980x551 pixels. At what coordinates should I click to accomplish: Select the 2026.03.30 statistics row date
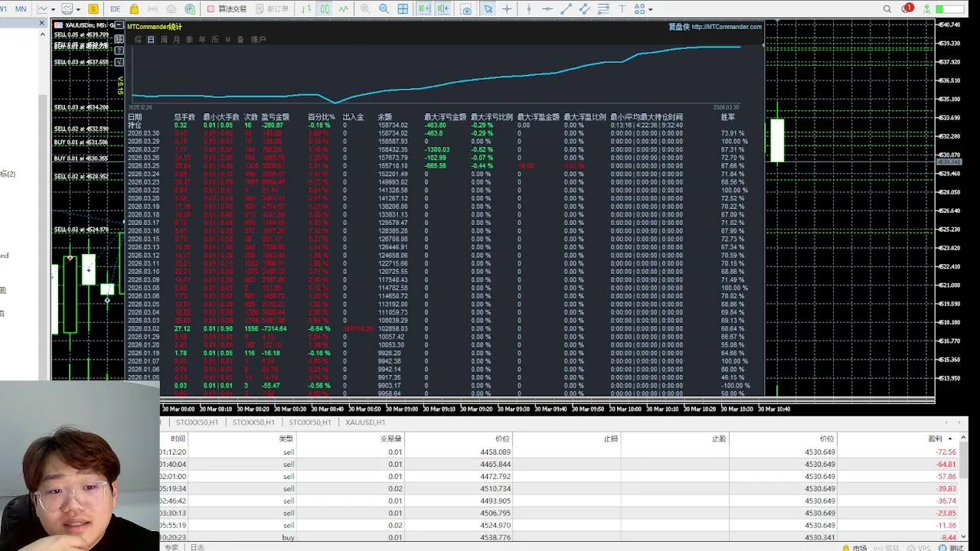[143, 133]
